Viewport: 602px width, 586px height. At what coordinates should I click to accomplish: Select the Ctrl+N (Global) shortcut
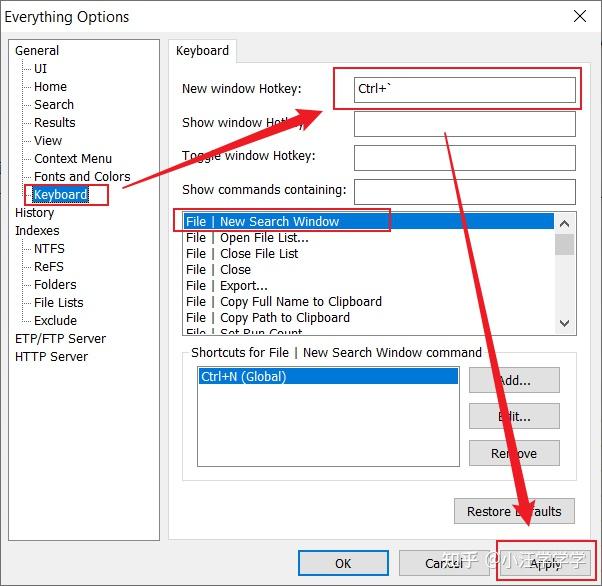pos(328,376)
